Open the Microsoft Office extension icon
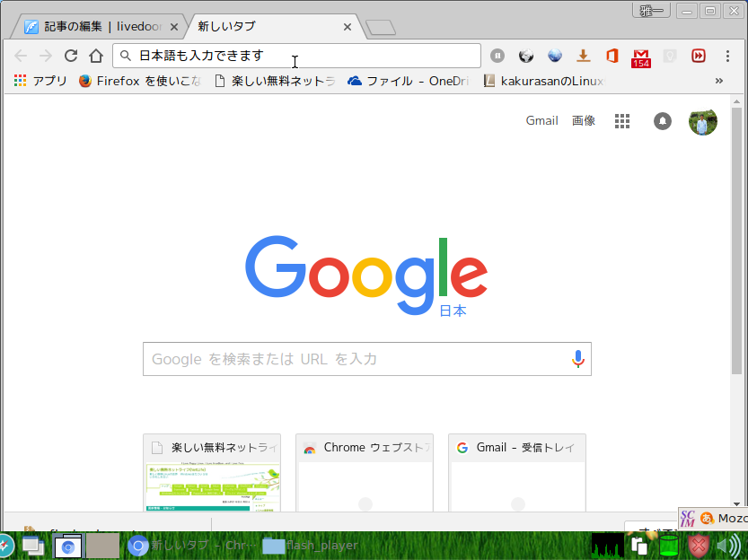This screenshot has height=560, width=748. tap(612, 56)
